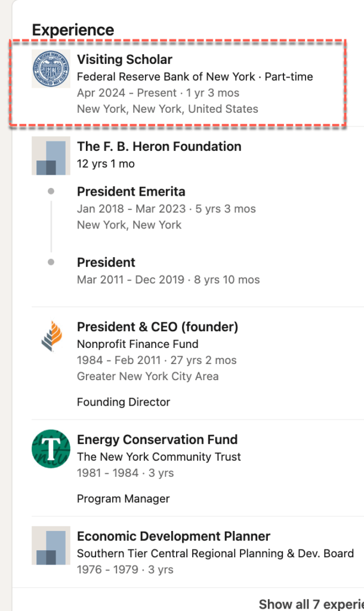Click the Founding Director description text
The image size is (364, 611).
123,402
